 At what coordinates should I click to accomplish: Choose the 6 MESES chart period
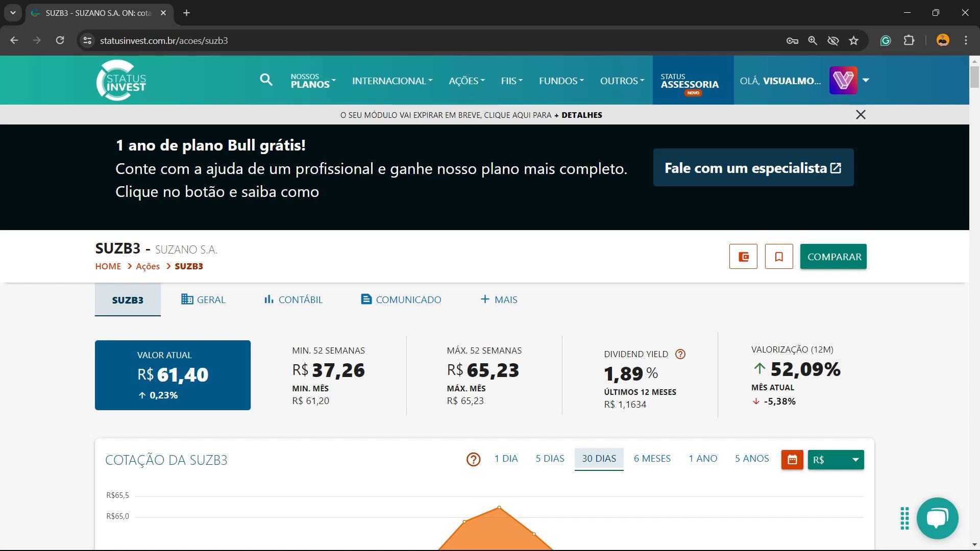tap(652, 458)
